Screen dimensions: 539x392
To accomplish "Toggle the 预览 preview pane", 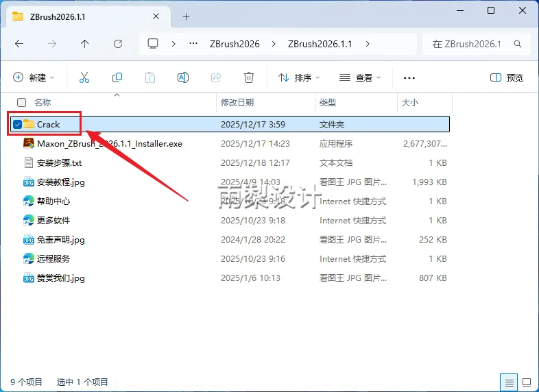I will [x=506, y=77].
